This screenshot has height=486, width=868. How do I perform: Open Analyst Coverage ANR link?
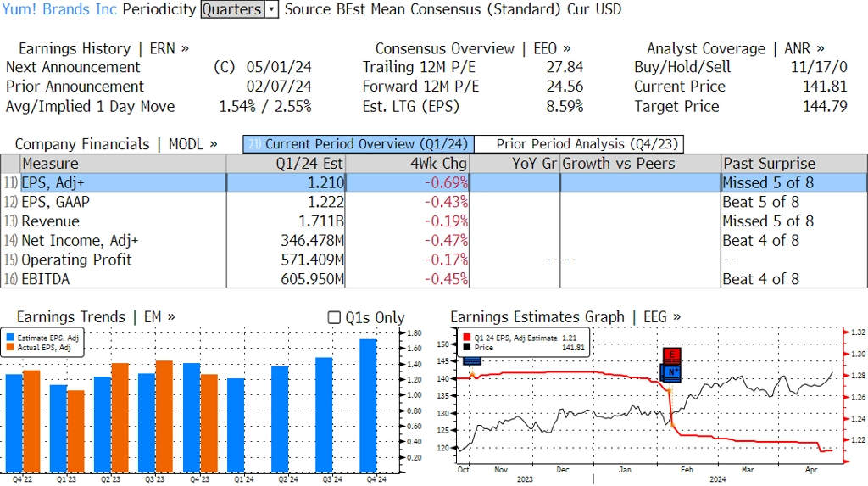pyautogui.click(x=735, y=48)
